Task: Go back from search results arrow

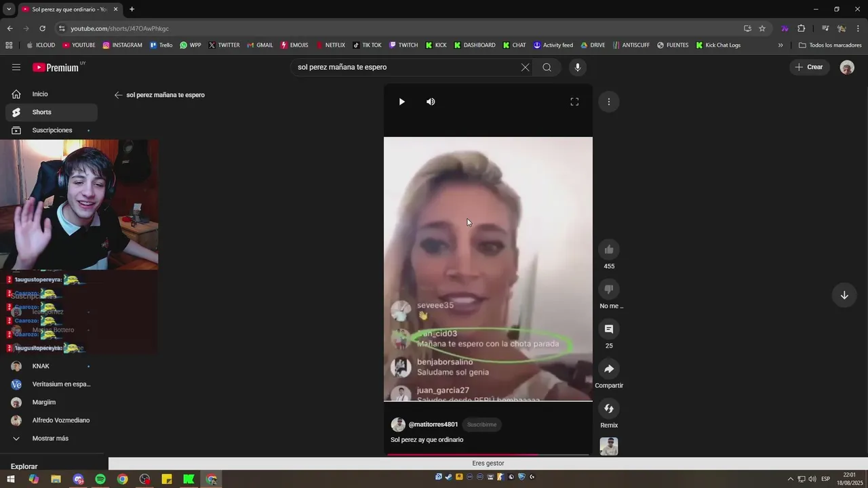Action: coord(118,95)
